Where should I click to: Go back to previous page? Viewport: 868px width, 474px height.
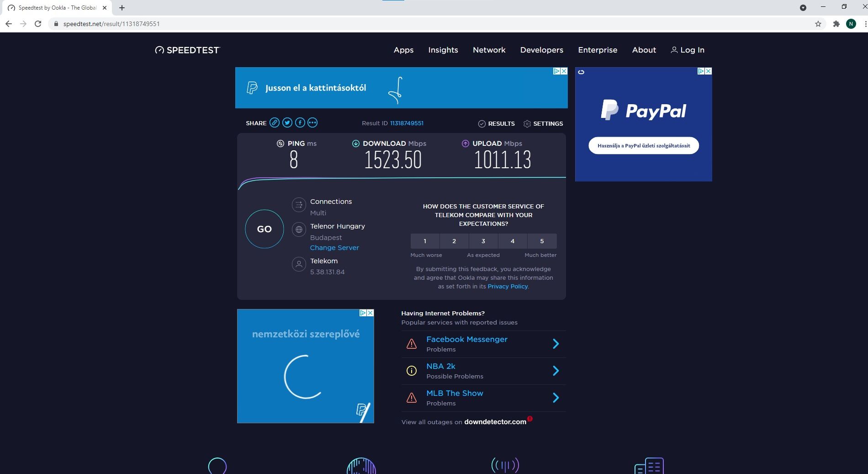[9, 24]
